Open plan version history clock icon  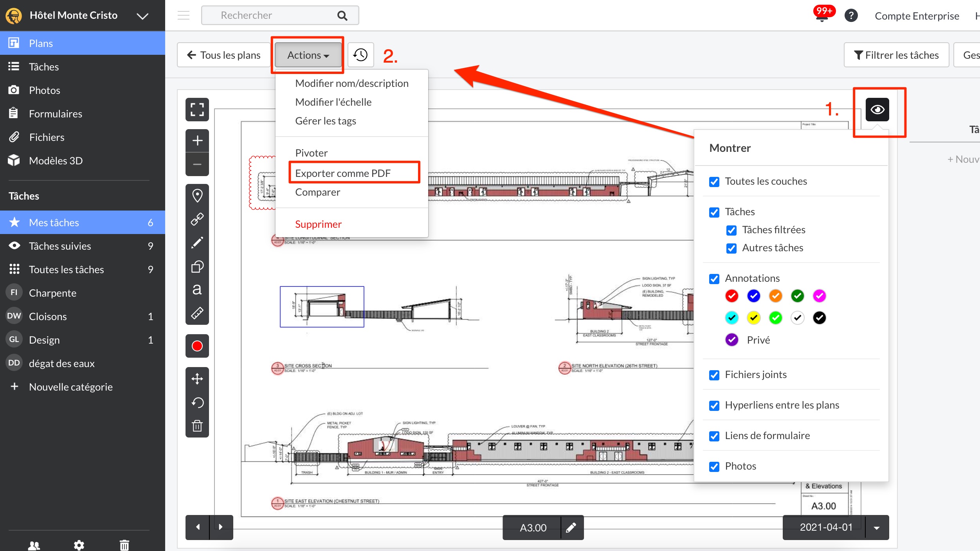pos(360,55)
